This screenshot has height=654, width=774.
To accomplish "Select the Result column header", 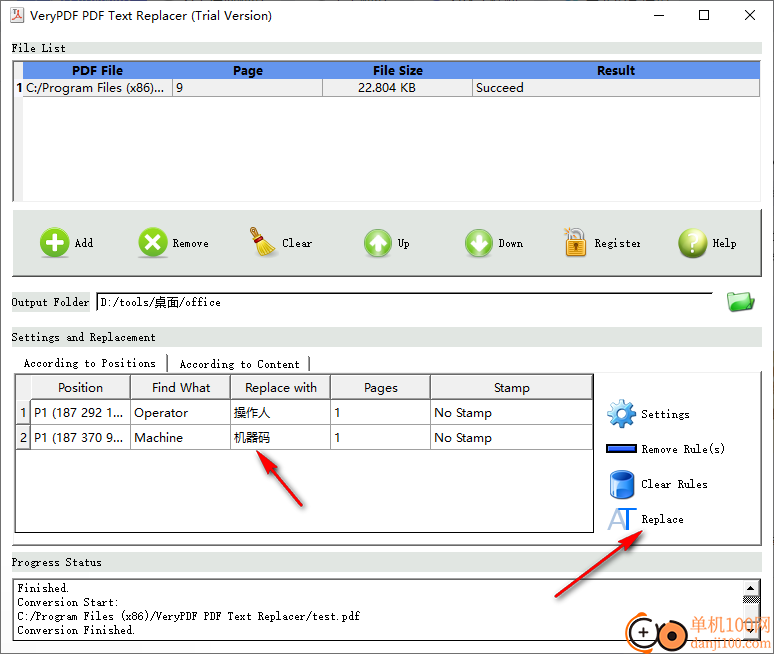I will tap(616, 71).
